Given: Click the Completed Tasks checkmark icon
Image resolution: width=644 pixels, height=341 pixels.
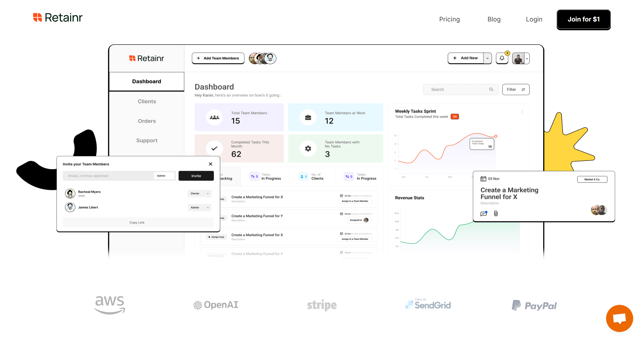Looking at the screenshot, I should 214,148.
